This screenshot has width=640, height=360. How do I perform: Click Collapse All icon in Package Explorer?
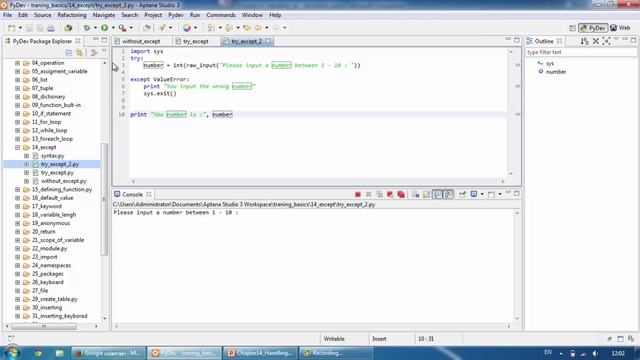point(69,53)
